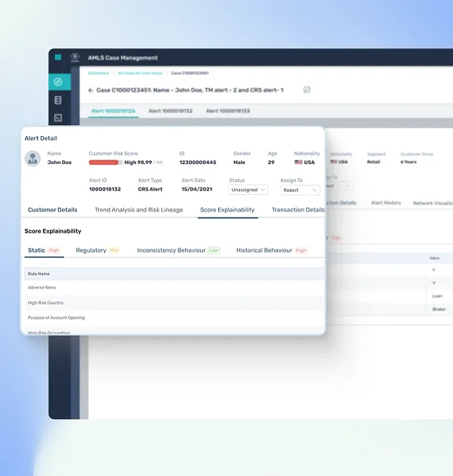This screenshot has width=453, height=476.
Task: Open the terminal console sidebar icon
Action: click(58, 118)
